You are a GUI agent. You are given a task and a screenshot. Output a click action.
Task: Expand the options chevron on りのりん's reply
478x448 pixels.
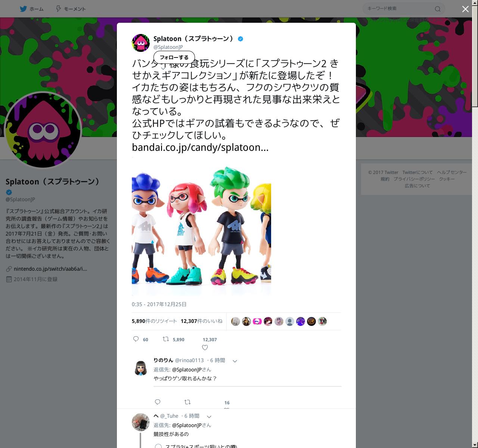235,361
